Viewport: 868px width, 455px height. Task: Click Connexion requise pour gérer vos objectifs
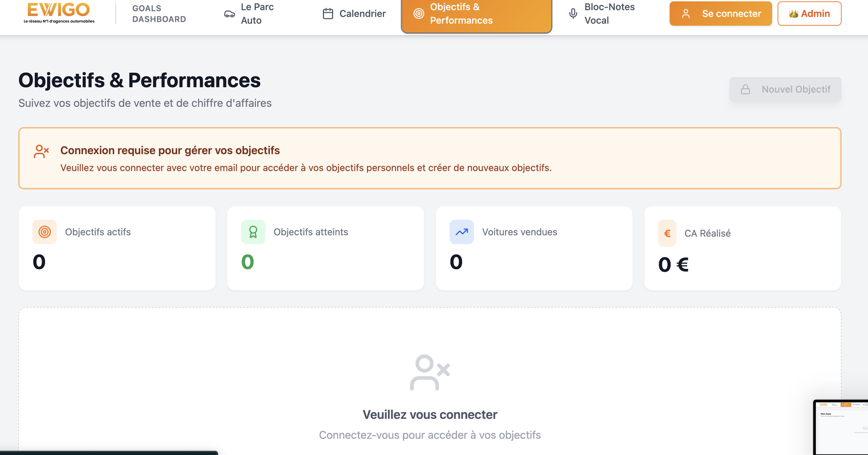(170, 150)
